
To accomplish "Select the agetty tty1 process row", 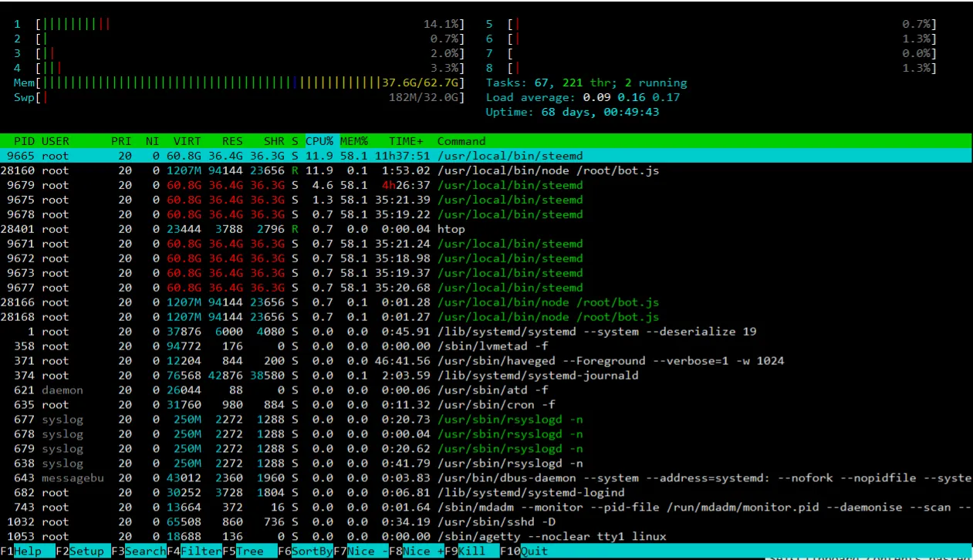I will (486, 537).
